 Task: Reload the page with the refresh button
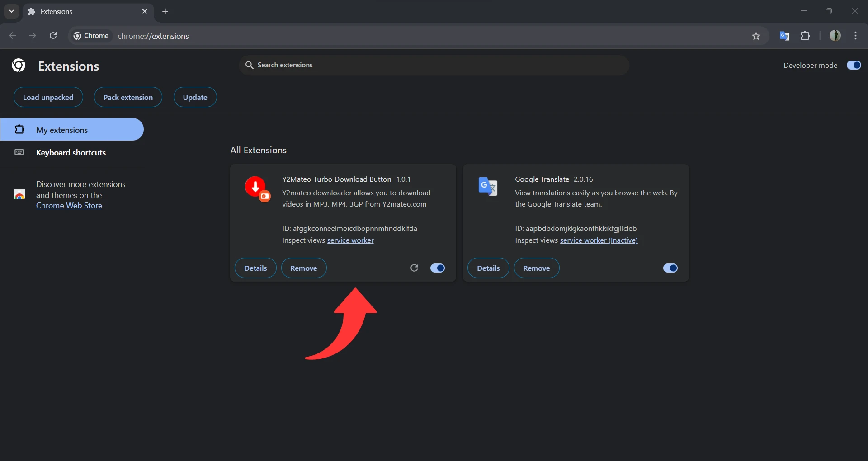click(53, 36)
